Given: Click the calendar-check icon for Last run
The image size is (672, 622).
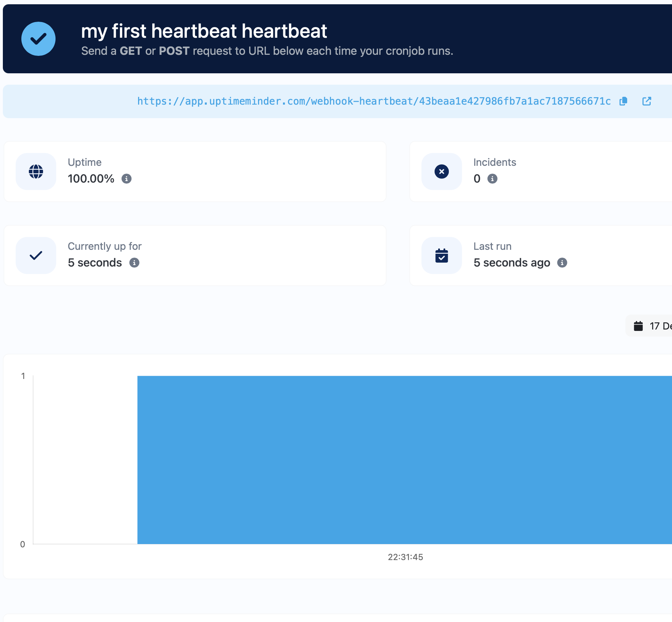Looking at the screenshot, I should pos(442,255).
